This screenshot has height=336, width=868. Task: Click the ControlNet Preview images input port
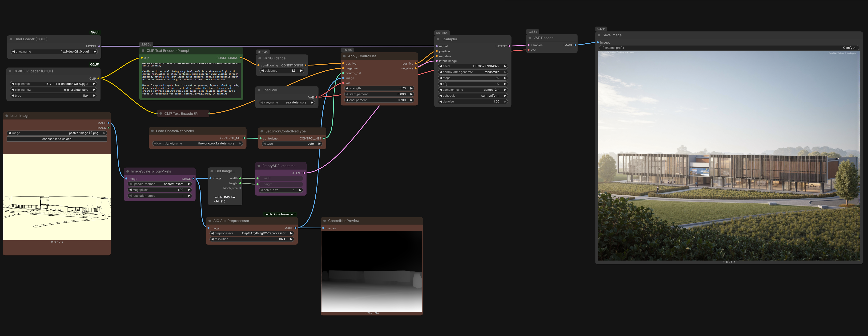click(323, 228)
